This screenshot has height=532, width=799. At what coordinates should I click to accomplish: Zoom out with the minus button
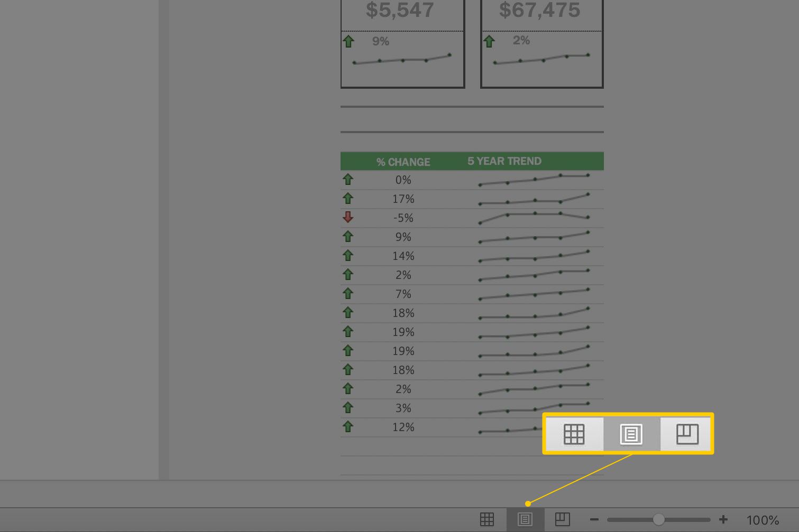pos(594,520)
